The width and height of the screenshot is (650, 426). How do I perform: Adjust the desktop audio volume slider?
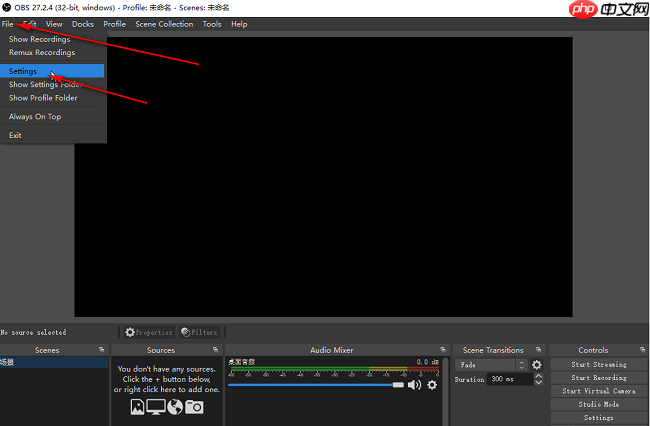point(316,385)
